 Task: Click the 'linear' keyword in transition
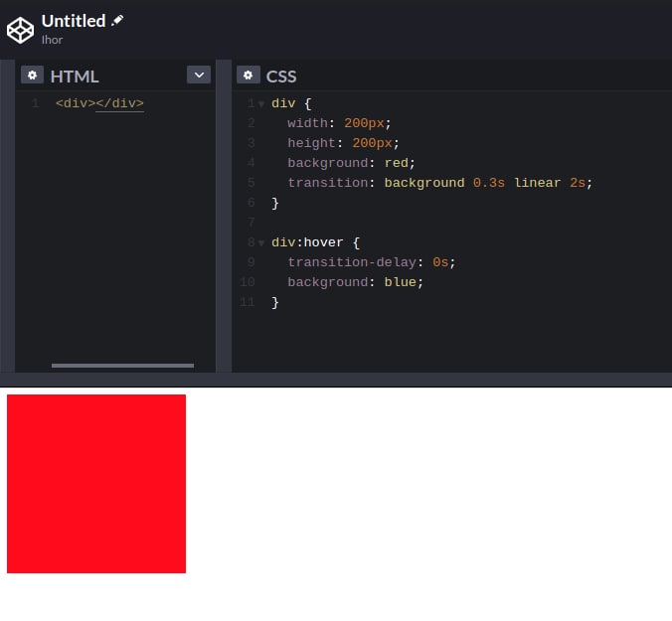tap(538, 183)
